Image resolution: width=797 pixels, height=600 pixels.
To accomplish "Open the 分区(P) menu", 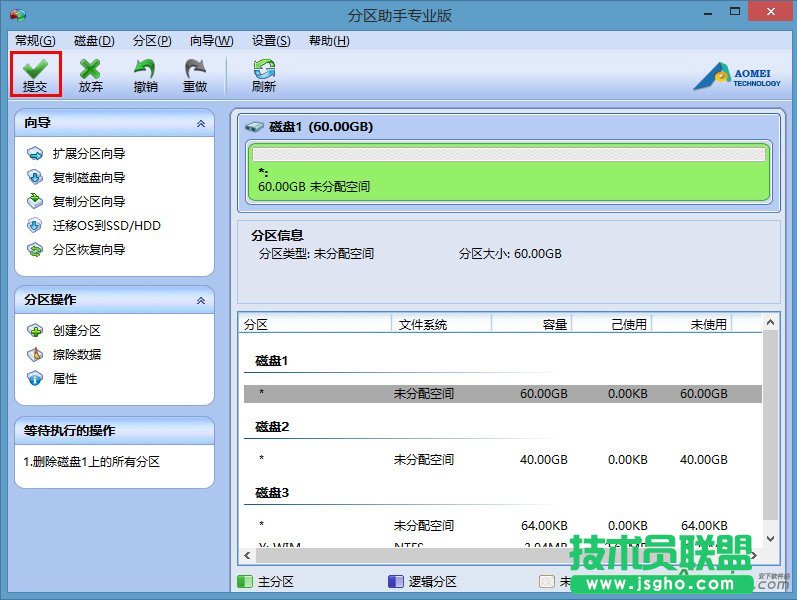I will click(x=152, y=41).
